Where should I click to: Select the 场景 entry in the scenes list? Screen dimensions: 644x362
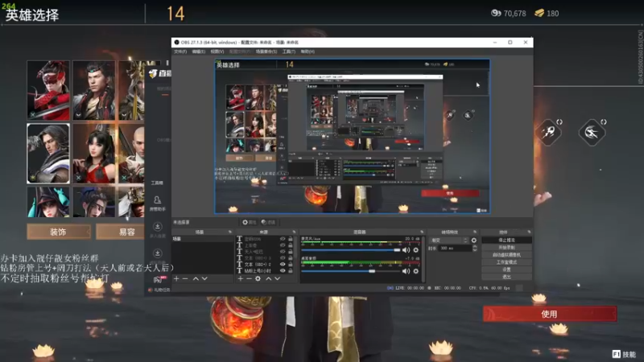(203, 238)
